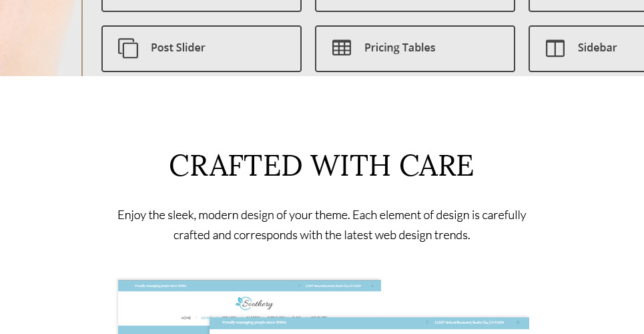Click the Pricing Tables text label

point(400,47)
